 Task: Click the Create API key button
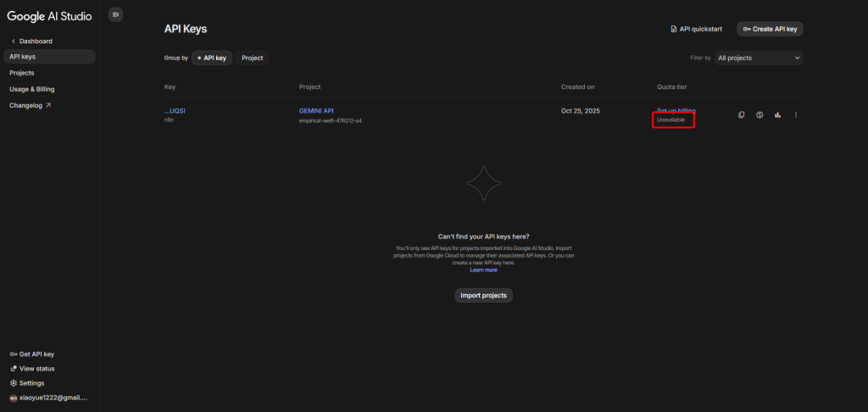point(769,29)
